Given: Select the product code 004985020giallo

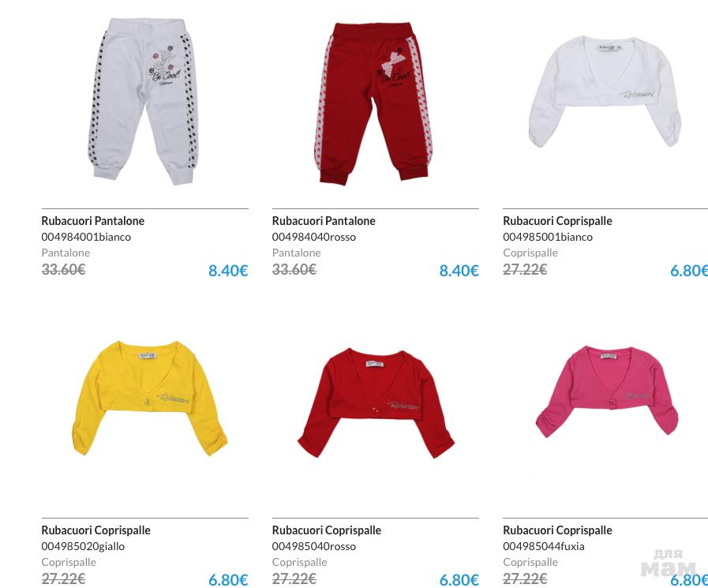Looking at the screenshot, I should pyautogui.click(x=83, y=546).
